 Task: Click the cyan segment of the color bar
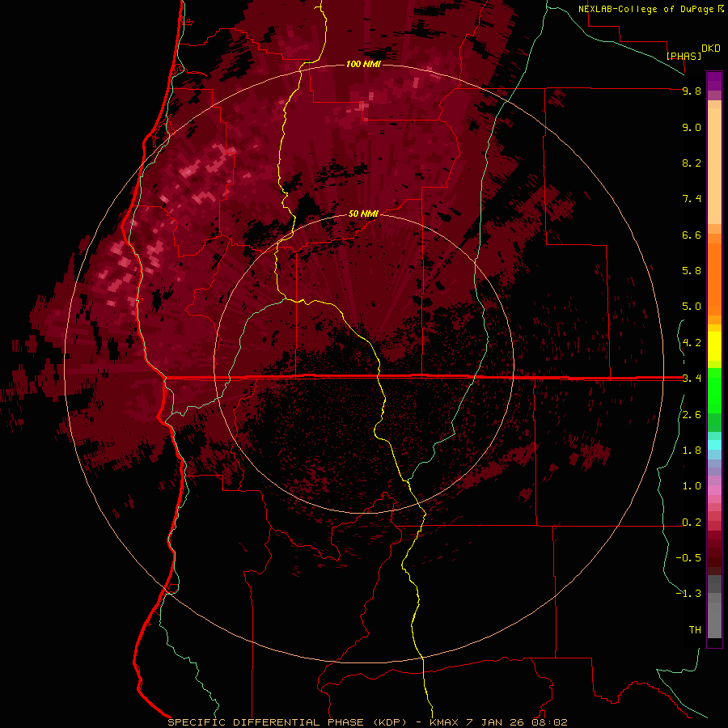tap(714, 444)
